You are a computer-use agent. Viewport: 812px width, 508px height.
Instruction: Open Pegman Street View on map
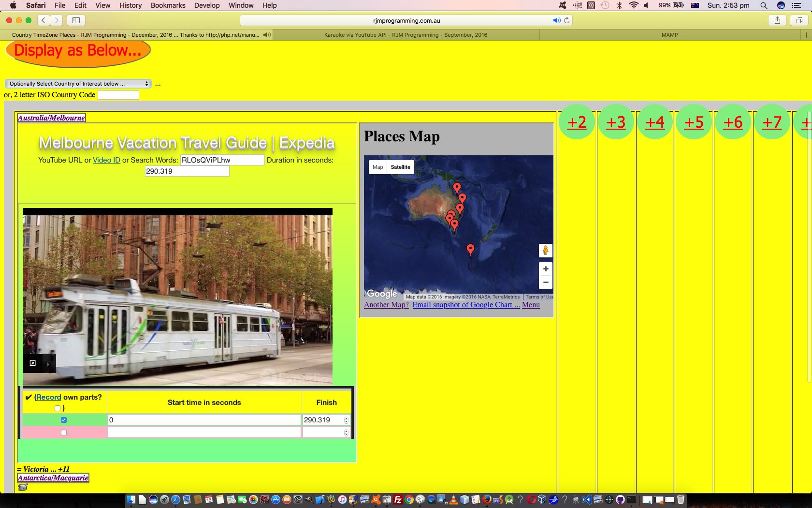click(546, 251)
